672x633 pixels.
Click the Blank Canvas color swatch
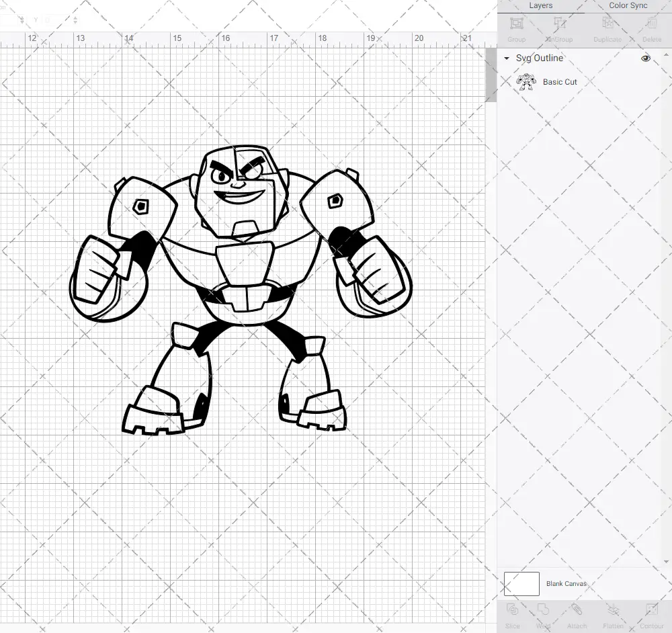point(521,583)
